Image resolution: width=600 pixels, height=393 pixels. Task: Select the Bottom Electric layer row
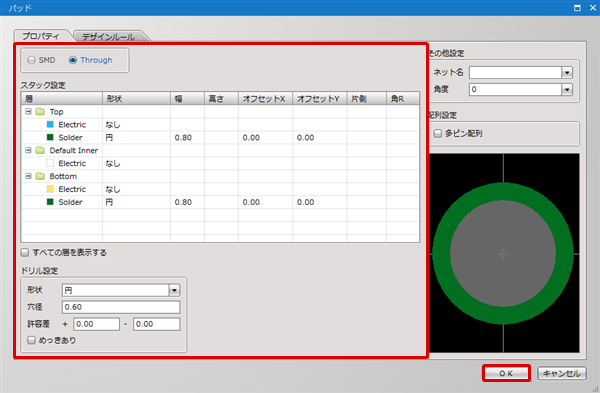click(220, 189)
